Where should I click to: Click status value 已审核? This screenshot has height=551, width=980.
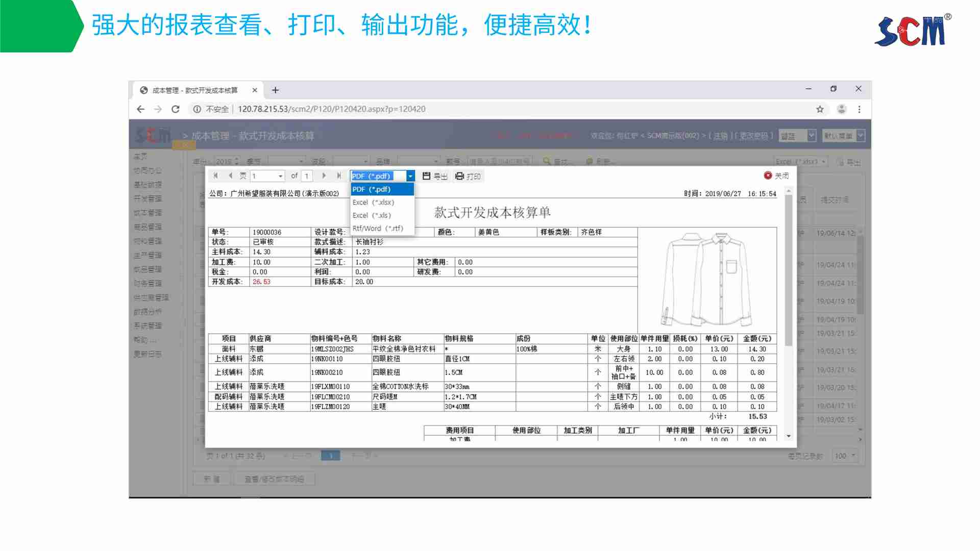pos(263,242)
